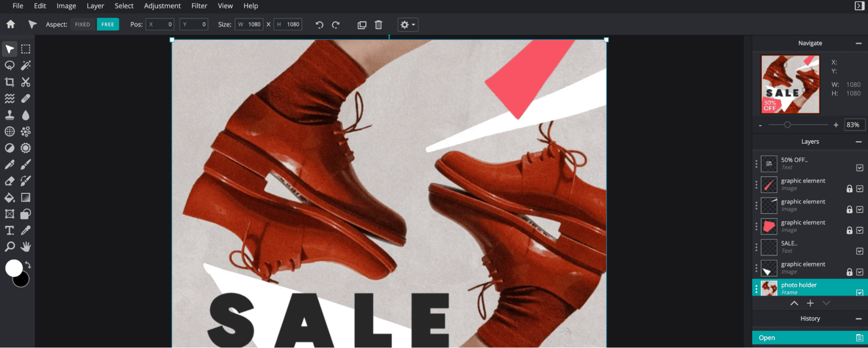Select the grid-globe tool icon
Viewport: 868px width, 348px height.
tap(10, 132)
